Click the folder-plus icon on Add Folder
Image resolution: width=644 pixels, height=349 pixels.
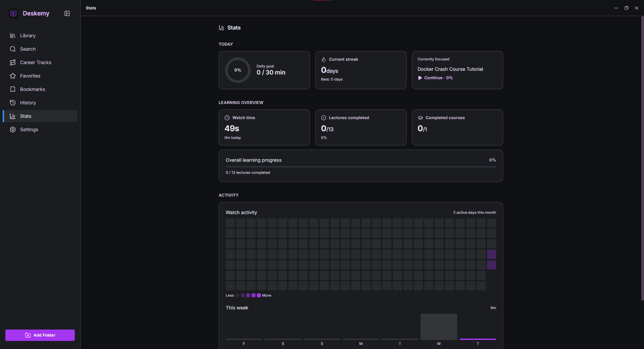click(x=28, y=335)
